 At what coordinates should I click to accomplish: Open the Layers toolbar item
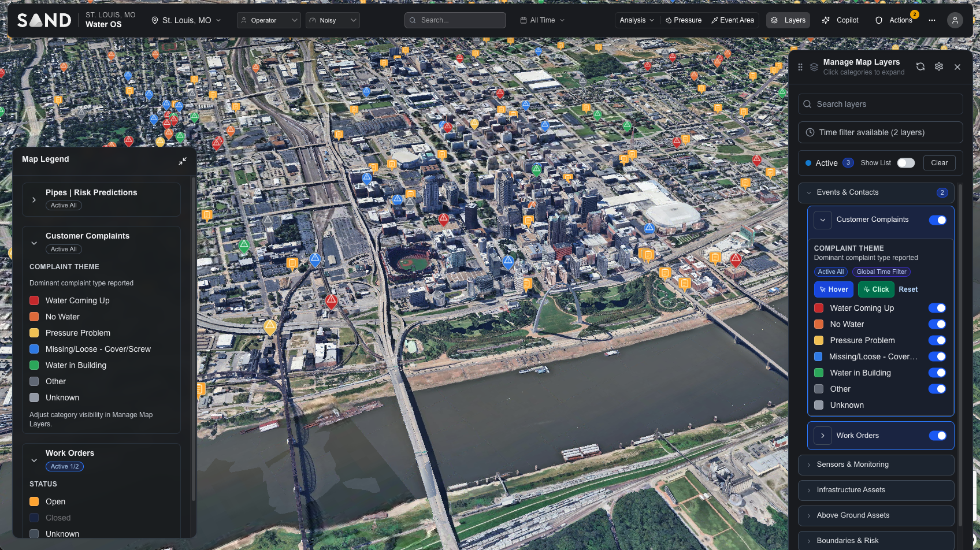pyautogui.click(x=788, y=20)
